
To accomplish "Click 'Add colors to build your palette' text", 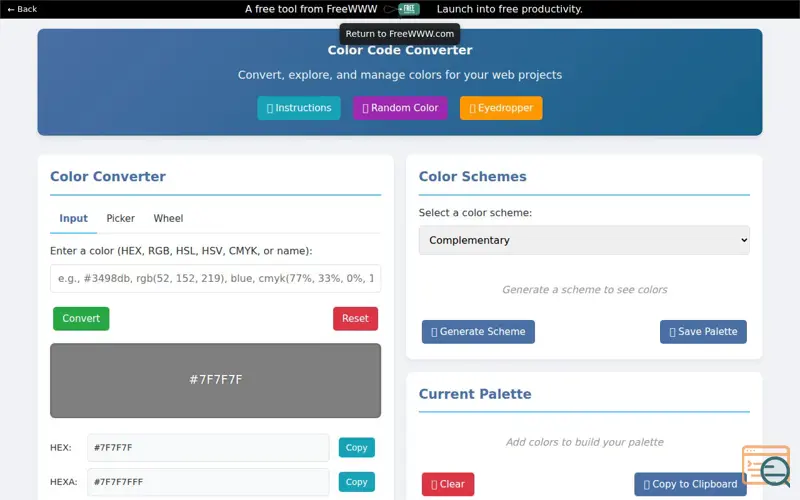I will tap(585, 442).
